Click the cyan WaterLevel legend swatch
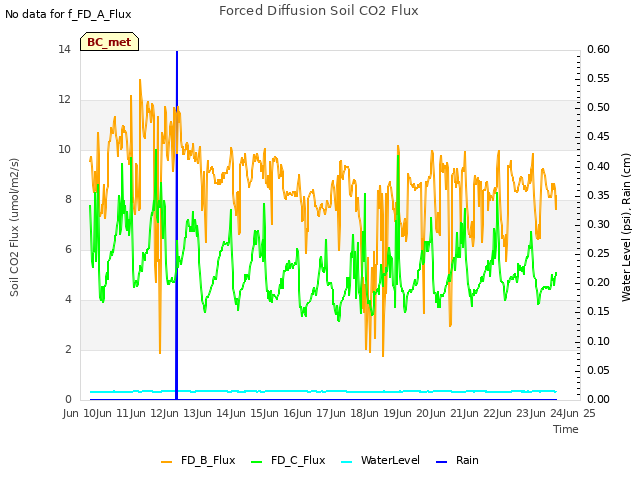 pyautogui.click(x=347, y=462)
